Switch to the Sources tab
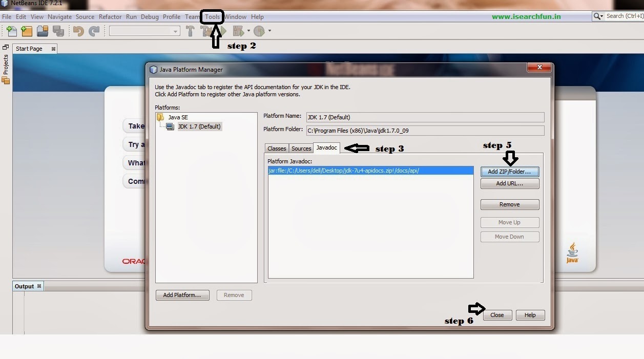Viewport: 644px width, 359px height. click(x=301, y=149)
